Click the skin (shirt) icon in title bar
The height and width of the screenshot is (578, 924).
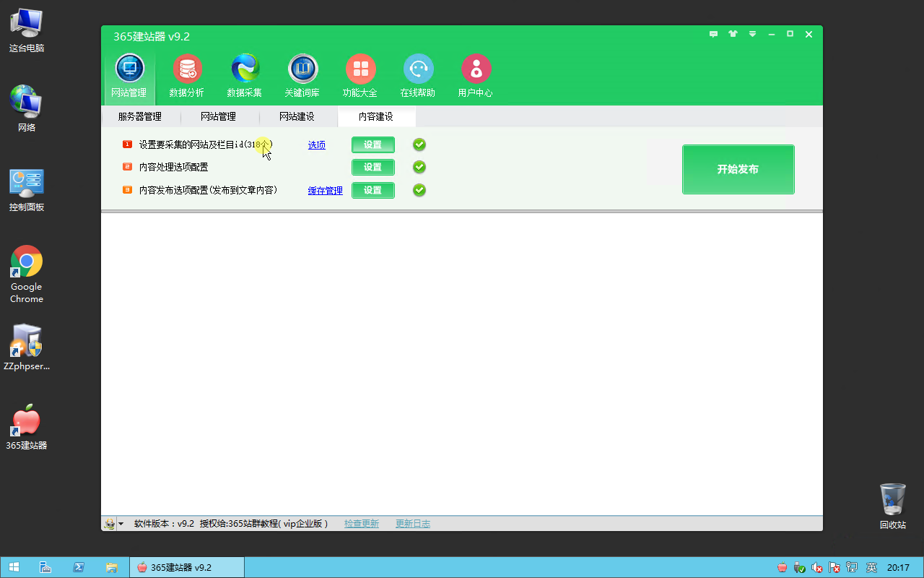point(733,34)
